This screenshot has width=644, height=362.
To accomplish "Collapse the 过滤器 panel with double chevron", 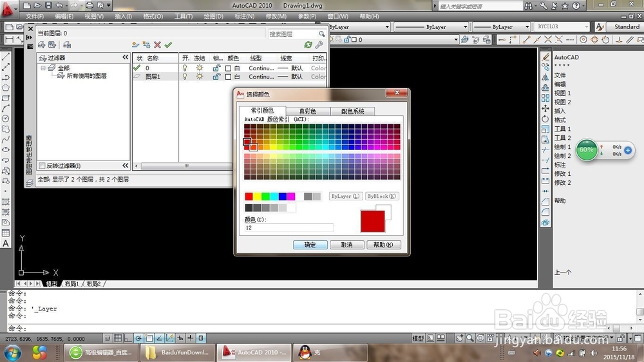I will pos(126,57).
